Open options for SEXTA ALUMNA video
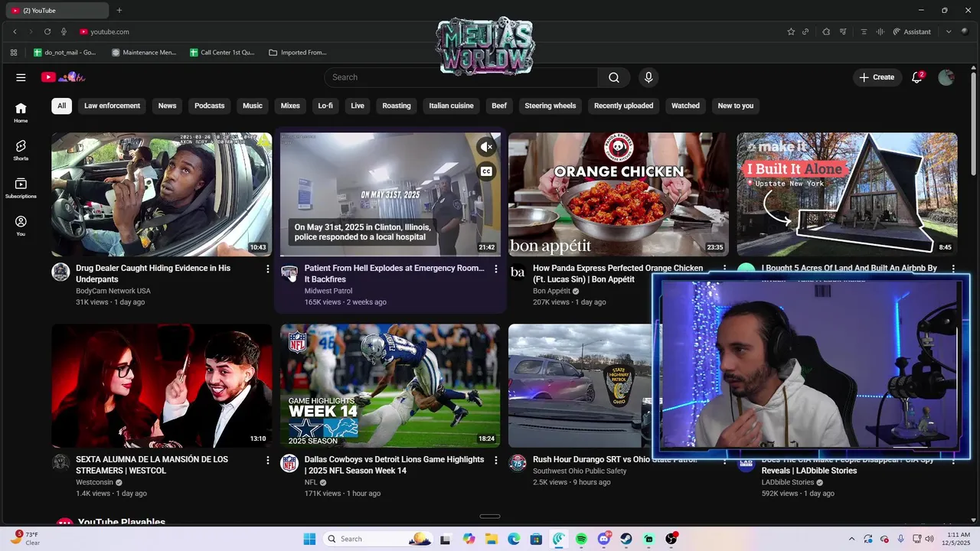Viewport: 980px width, 551px height. pyautogui.click(x=267, y=461)
